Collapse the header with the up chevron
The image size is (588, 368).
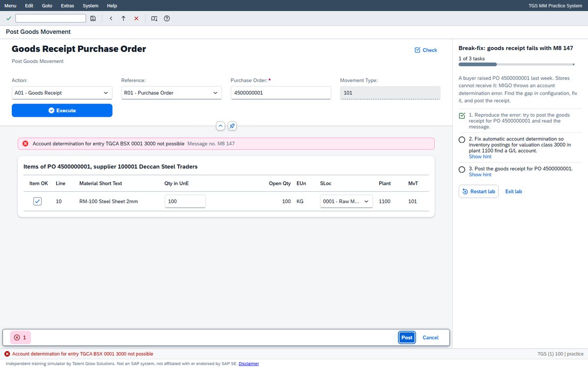220,126
